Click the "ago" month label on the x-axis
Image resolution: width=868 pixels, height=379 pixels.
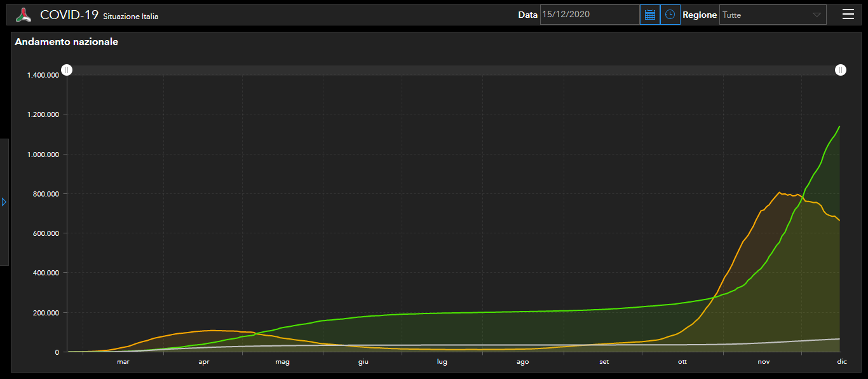click(522, 362)
